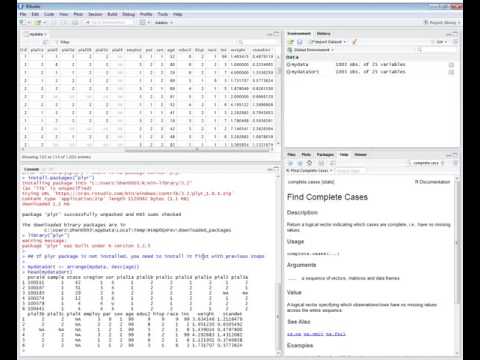The width and height of the screenshot is (480, 360).
Task: Open the Profile menu
Action: click(x=146, y=14)
